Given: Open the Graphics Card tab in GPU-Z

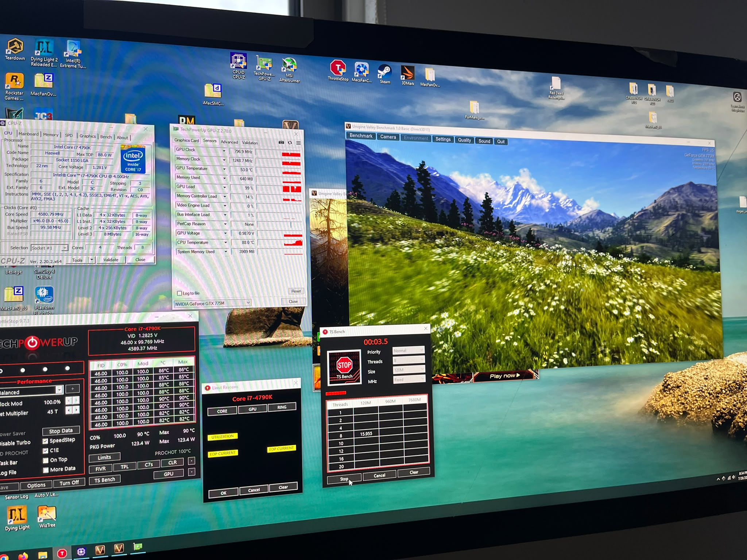Looking at the screenshot, I should point(186,140).
